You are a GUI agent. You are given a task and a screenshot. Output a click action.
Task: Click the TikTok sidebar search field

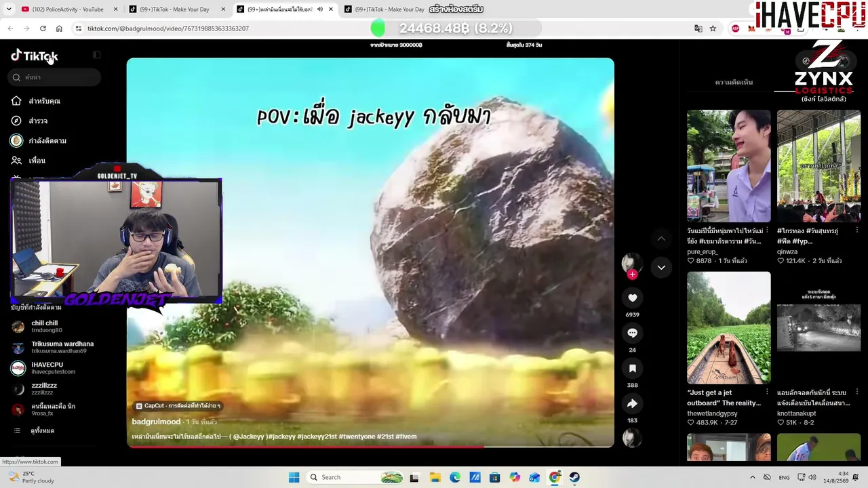click(x=55, y=77)
